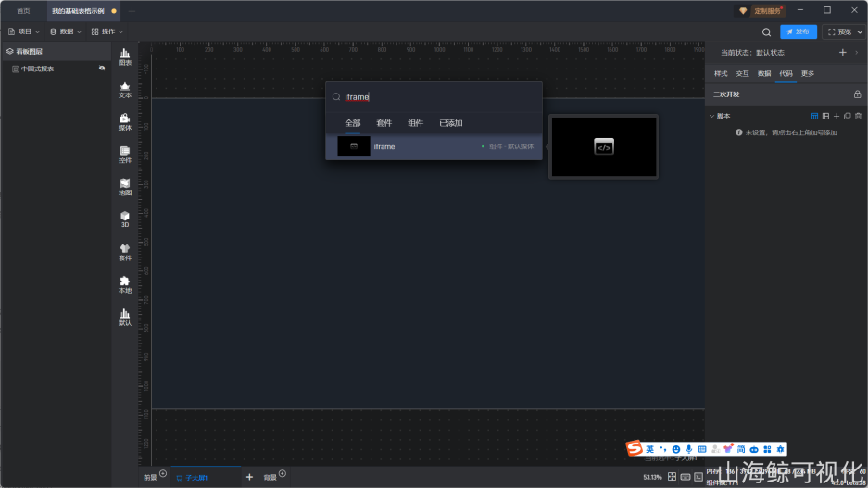This screenshot has width=868, height=488.
Task: Choose the iframe component search result
Action: [434, 146]
